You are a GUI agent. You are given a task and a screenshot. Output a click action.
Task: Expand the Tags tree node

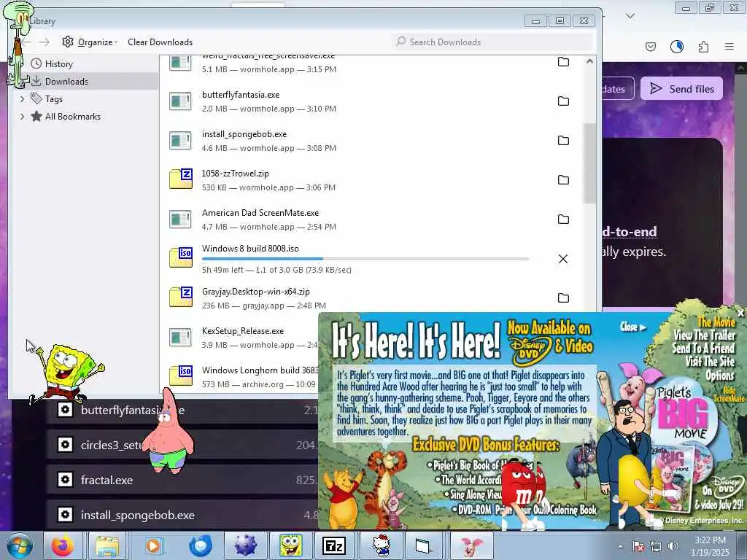click(x=22, y=99)
